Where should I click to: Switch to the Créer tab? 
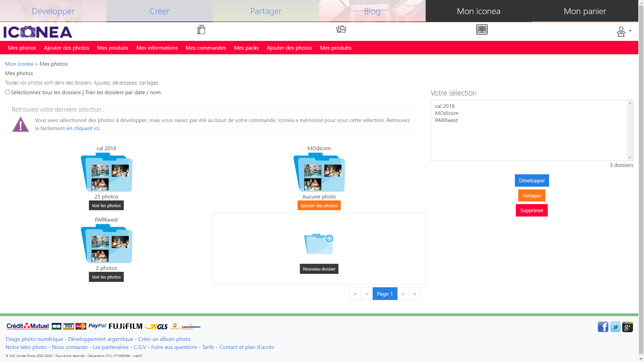pyautogui.click(x=159, y=11)
